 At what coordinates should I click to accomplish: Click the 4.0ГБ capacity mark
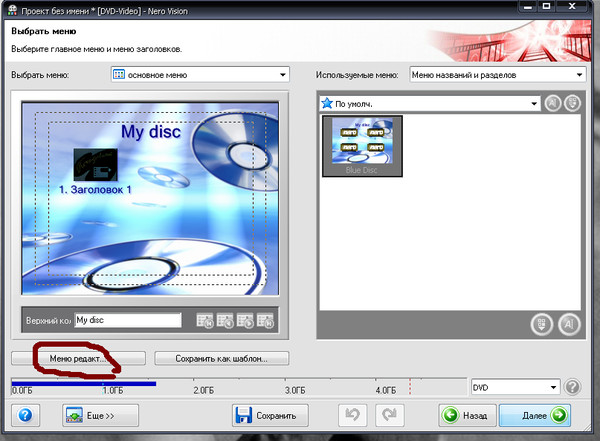point(385,390)
